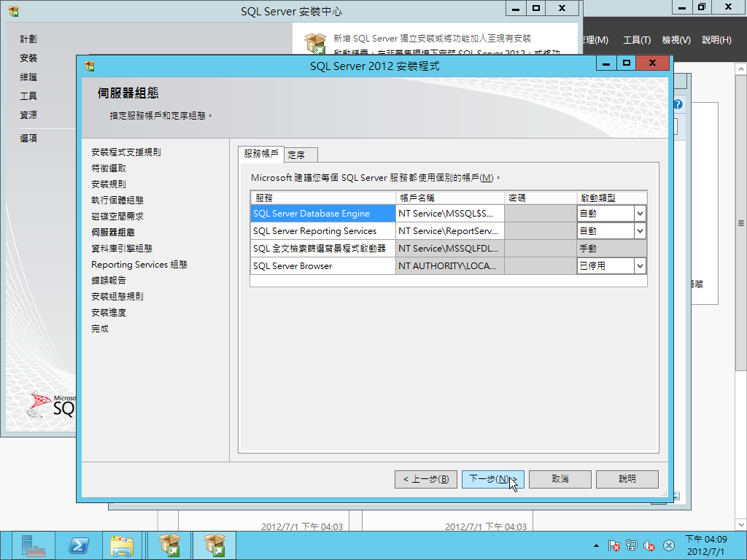Open the 工具(T) menu in background window

click(637, 40)
